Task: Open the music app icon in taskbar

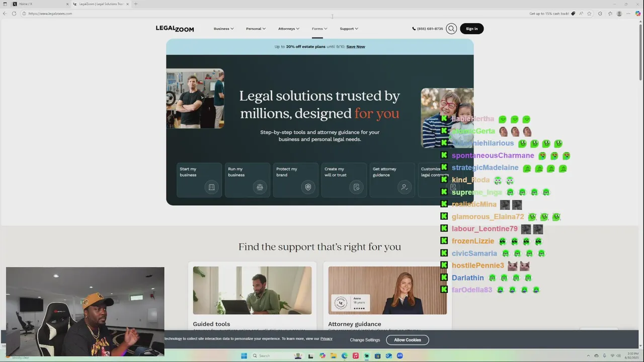Action: pyautogui.click(x=355, y=356)
